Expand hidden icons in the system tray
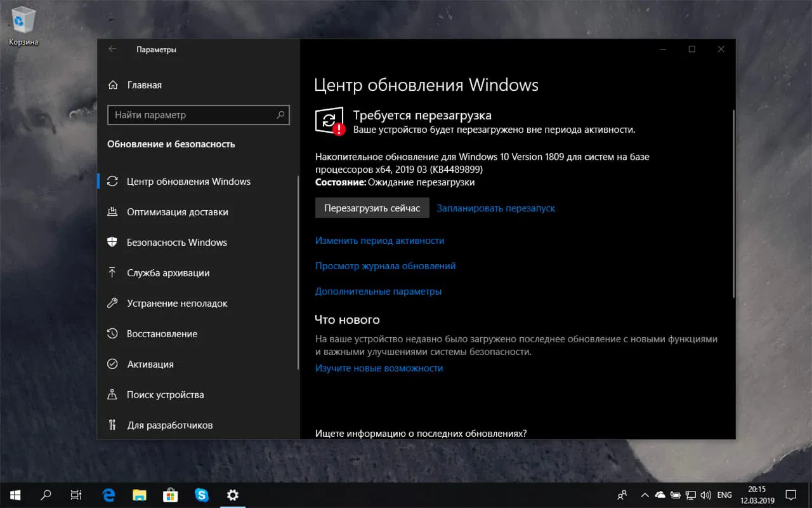Image resolution: width=812 pixels, height=508 pixels. (x=645, y=495)
